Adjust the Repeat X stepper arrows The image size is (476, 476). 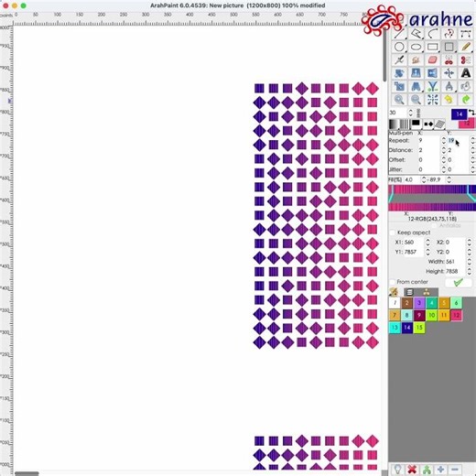click(444, 141)
